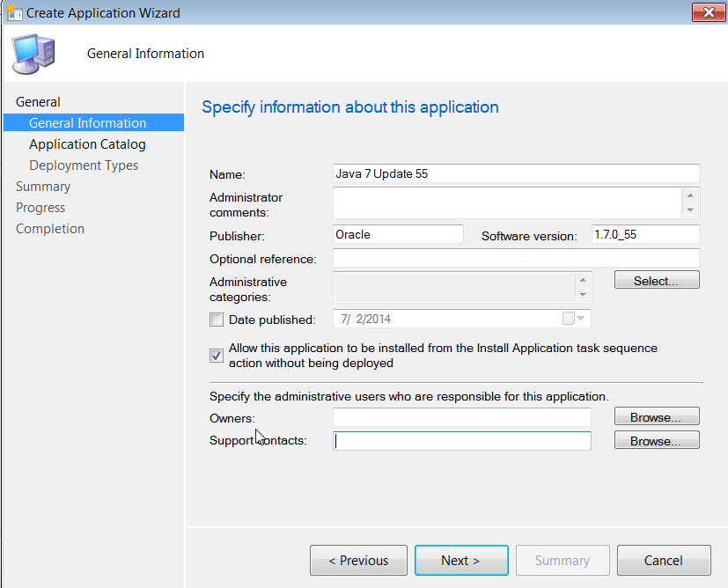Screen dimensions: 728x588
Task: Click Browse next to Owners
Action: coord(657,415)
